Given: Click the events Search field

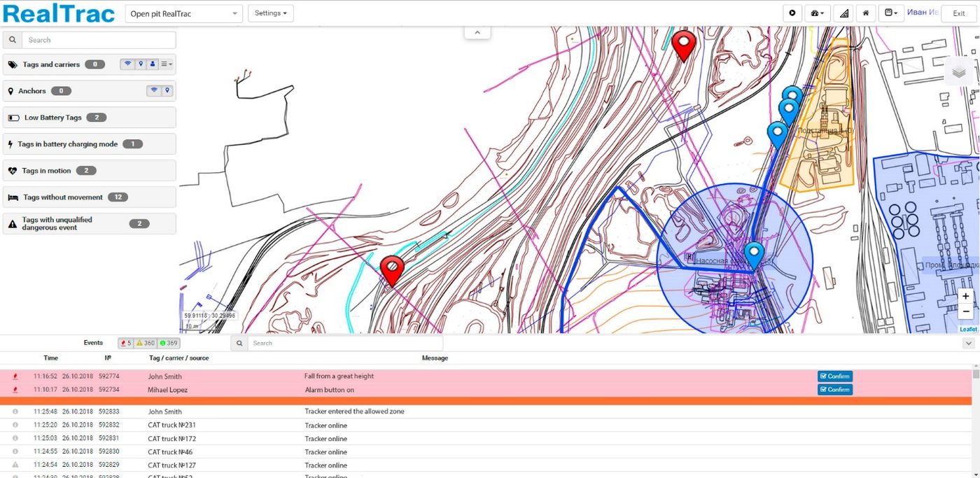Looking at the screenshot, I should click(x=345, y=343).
